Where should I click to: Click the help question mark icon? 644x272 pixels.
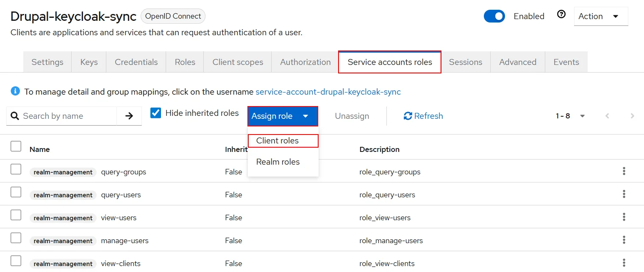click(x=561, y=15)
